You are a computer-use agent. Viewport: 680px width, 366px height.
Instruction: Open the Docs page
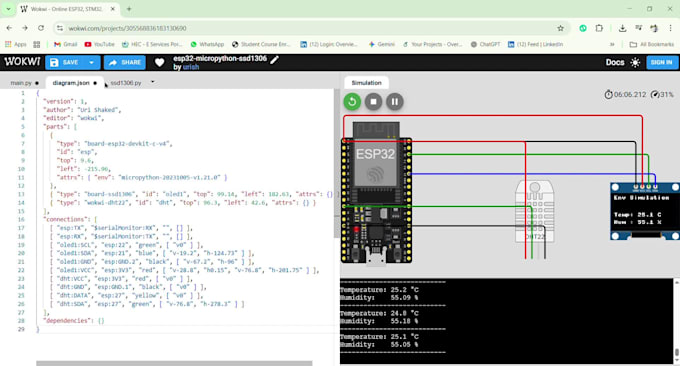click(x=615, y=62)
